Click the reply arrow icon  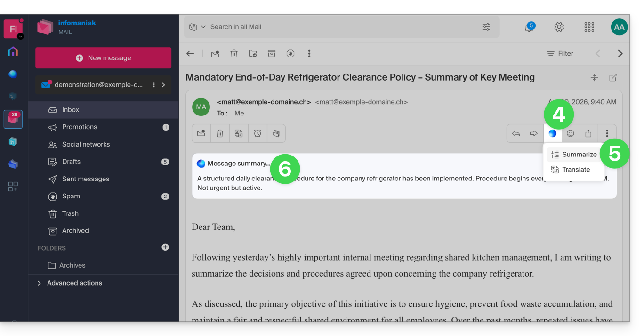click(x=516, y=133)
